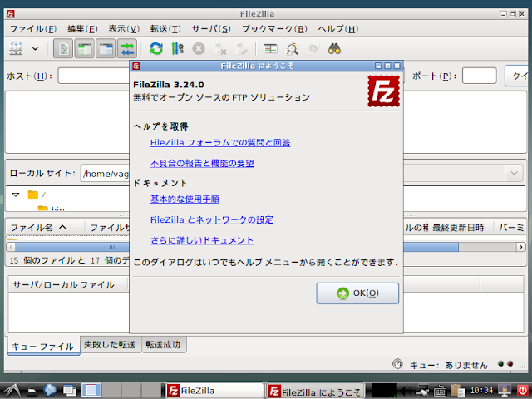
Task: Click the ポート(P) input field
Action: (480, 76)
